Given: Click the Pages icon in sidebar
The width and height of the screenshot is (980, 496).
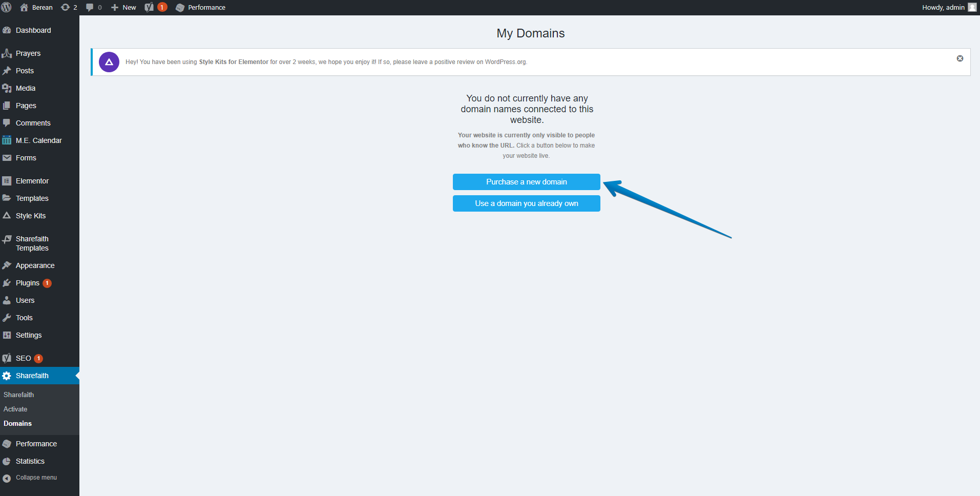Looking at the screenshot, I should pos(7,106).
